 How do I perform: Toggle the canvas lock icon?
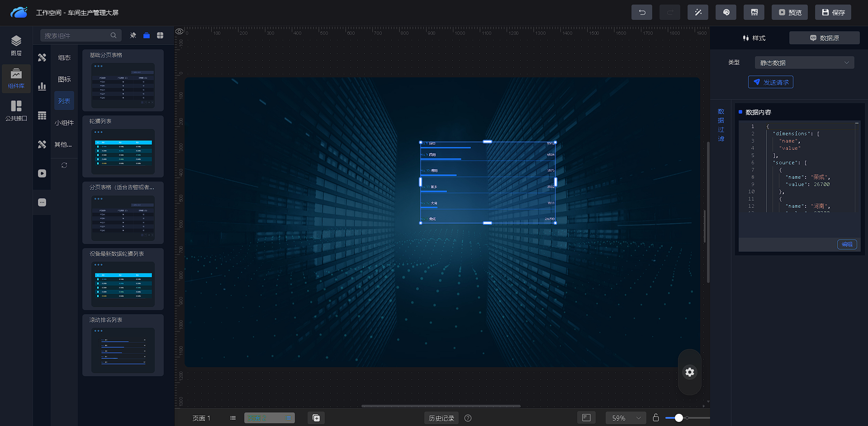point(655,417)
